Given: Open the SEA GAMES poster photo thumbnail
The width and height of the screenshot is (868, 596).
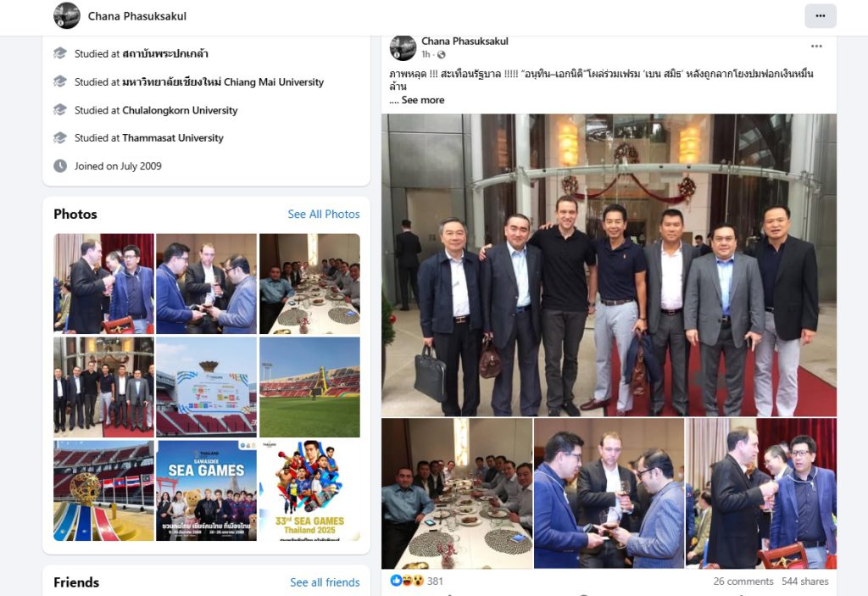Looking at the screenshot, I should pyautogui.click(x=207, y=490).
